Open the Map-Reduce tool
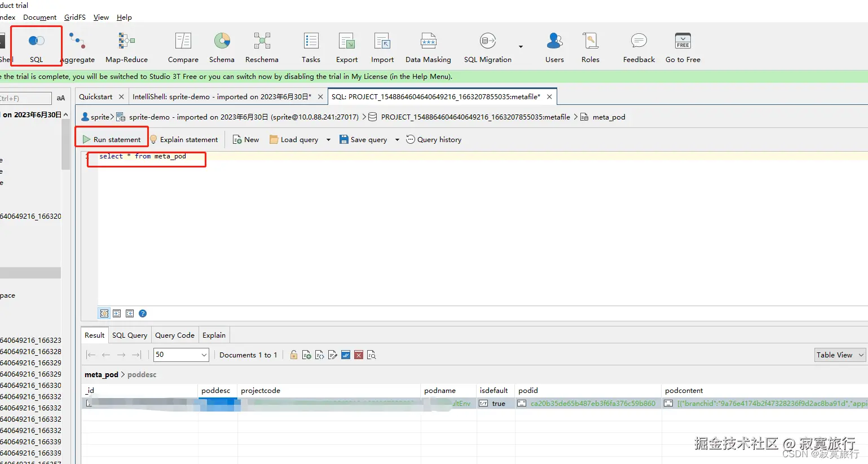Image resolution: width=868 pixels, height=464 pixels. click(126, 46)
